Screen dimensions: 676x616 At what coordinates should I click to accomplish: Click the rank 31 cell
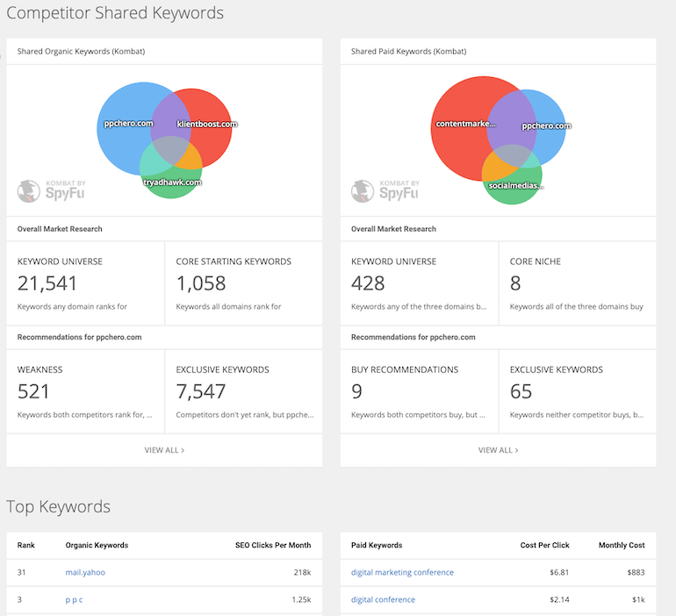coord(21,572)
